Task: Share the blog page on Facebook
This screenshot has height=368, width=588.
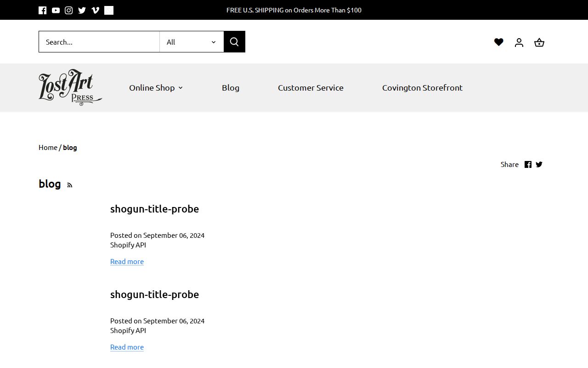Action: coord(528,164)
